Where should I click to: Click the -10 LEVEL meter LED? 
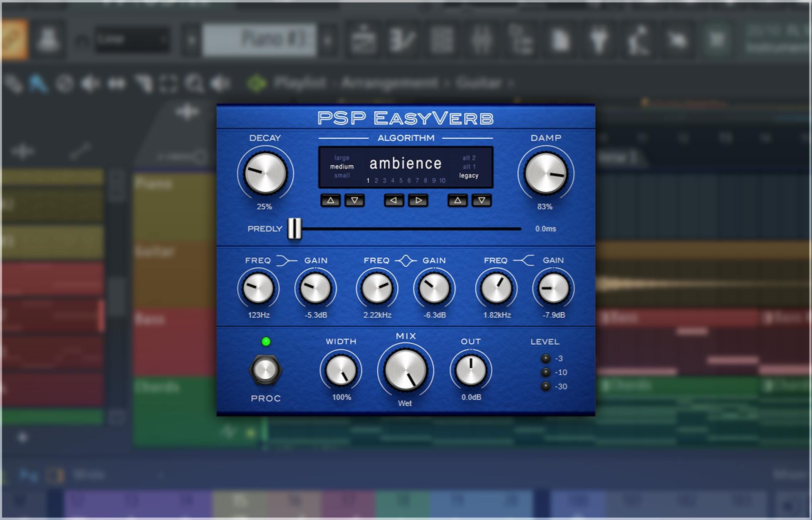546,372
